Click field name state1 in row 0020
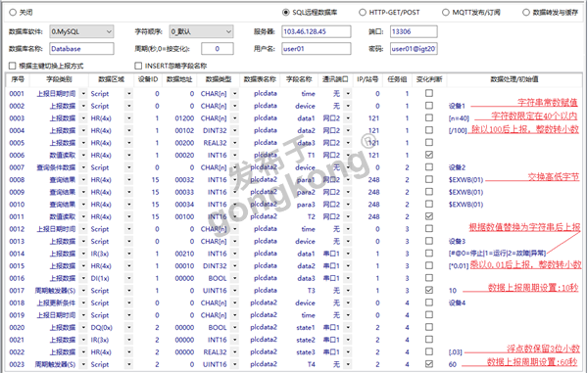The height and width of the screenshot is (373, 588). coord(305,327)
